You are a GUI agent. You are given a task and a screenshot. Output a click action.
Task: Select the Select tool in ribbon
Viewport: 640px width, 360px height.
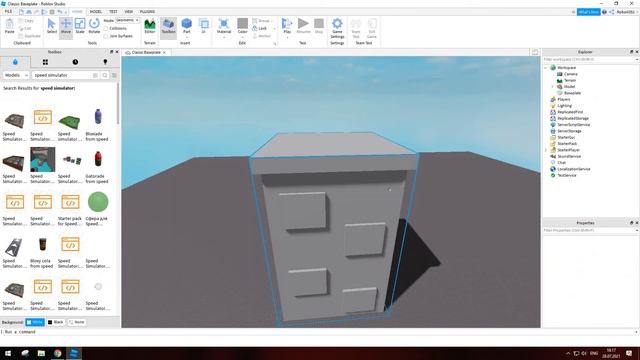51,26
